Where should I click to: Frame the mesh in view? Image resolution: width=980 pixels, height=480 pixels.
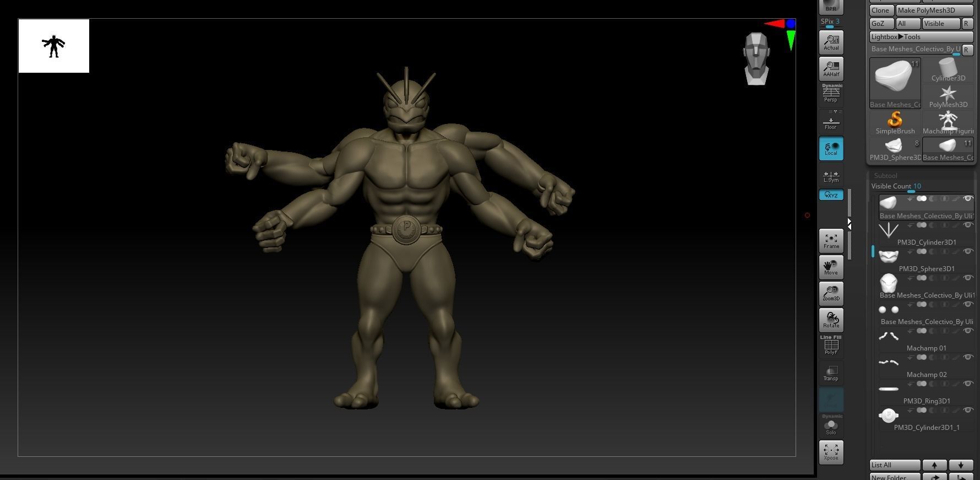coord(831,241)
